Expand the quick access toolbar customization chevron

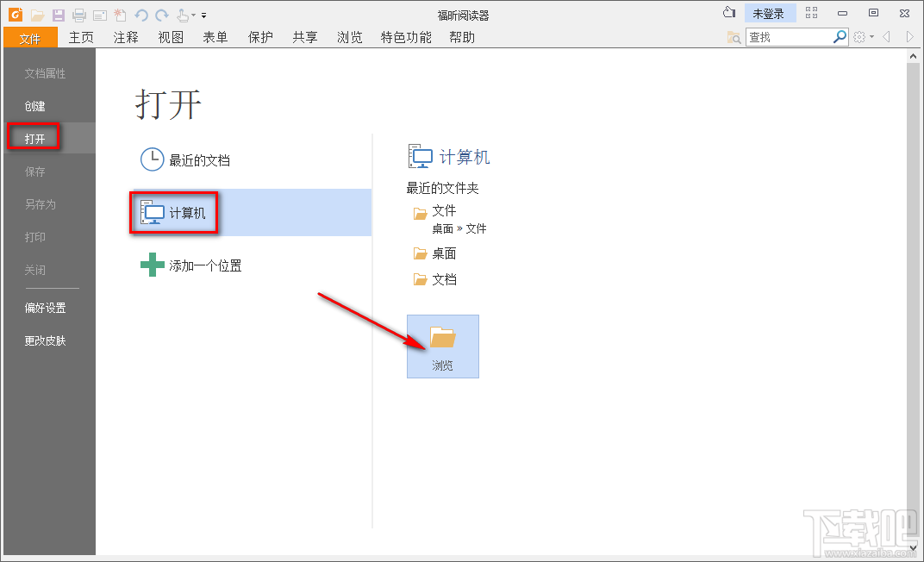[204, 15]
